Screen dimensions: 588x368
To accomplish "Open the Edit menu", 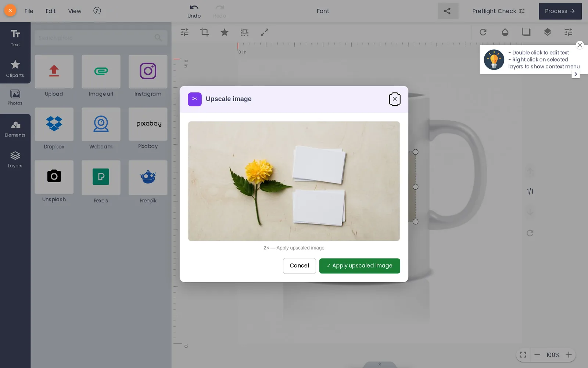I will click(x=50, y=11).
